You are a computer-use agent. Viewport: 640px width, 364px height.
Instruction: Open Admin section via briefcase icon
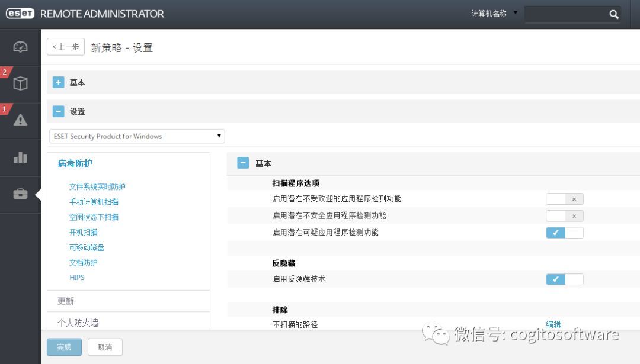(x=20, y=193)
